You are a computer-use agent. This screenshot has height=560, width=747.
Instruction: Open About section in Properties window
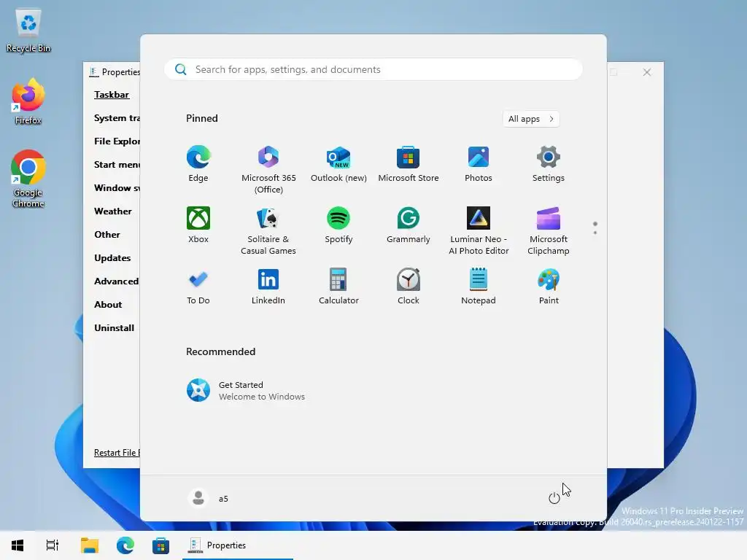[108, 304]
